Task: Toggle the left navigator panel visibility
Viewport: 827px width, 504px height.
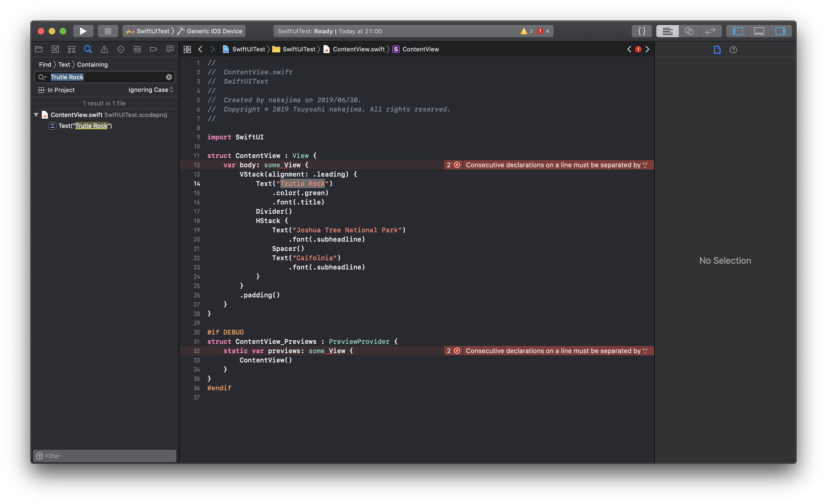Action: point(737,31)
